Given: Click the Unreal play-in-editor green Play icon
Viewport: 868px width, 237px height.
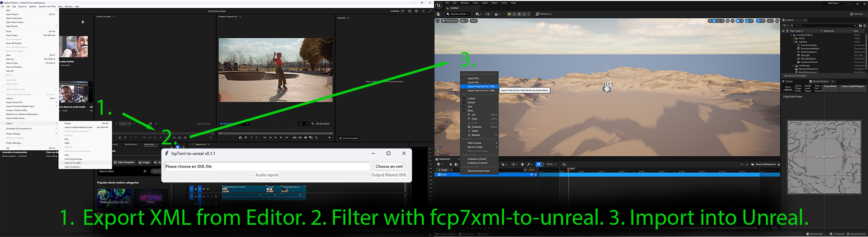Looking at the screenshot, I should coord(509,14).
